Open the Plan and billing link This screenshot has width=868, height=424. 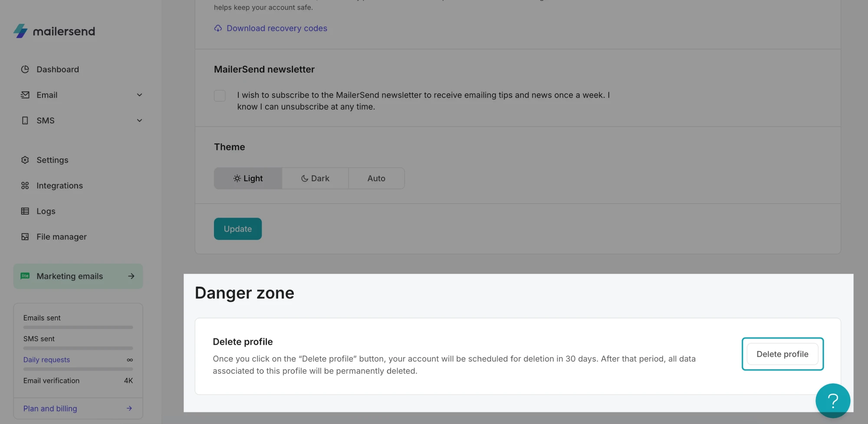[50, 408]
